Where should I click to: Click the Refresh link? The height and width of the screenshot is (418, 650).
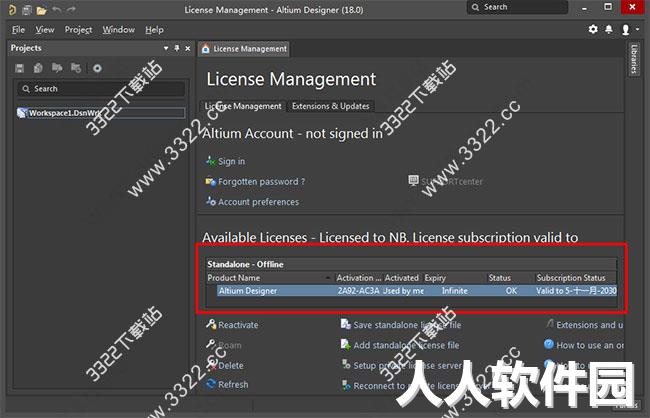(233, 384)
